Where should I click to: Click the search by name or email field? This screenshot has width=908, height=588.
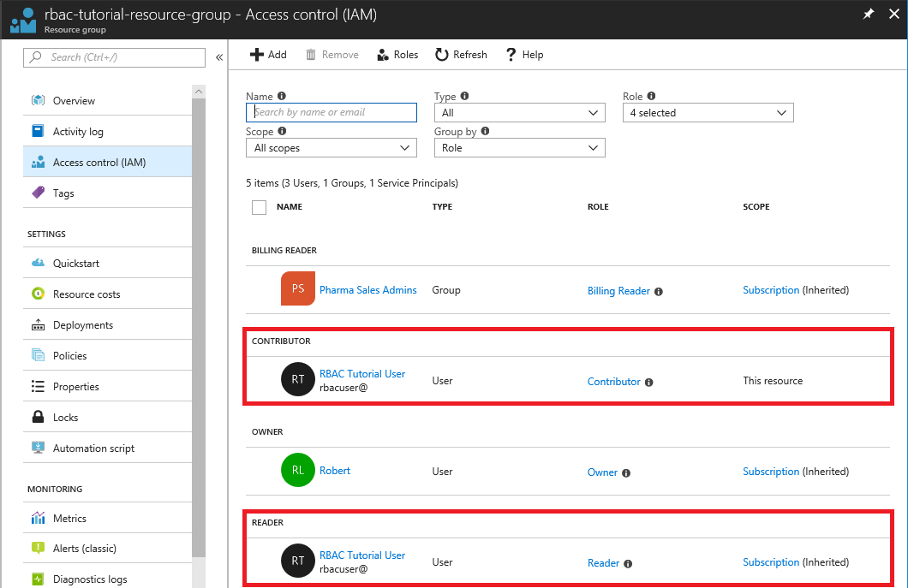click(x=331, y=112)
